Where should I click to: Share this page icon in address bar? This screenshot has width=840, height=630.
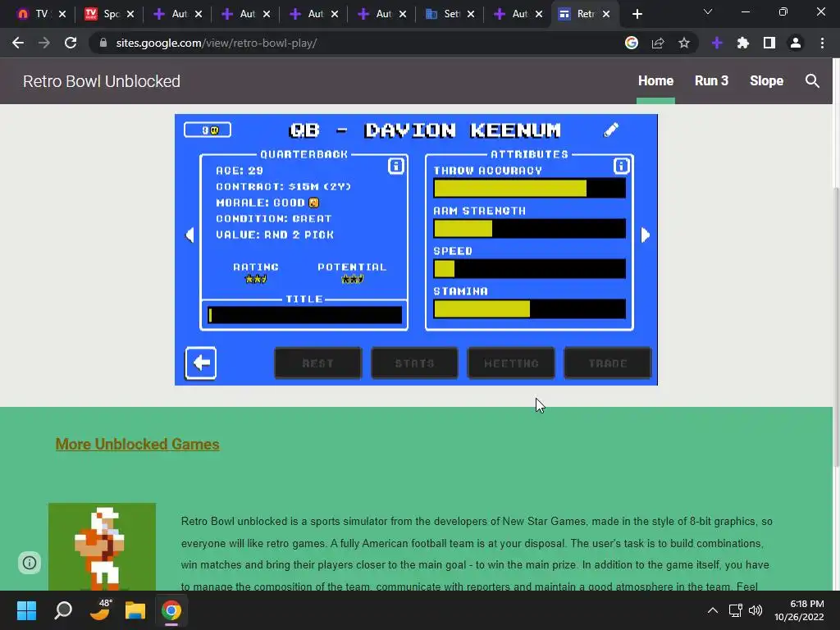(x=658, y=43)
